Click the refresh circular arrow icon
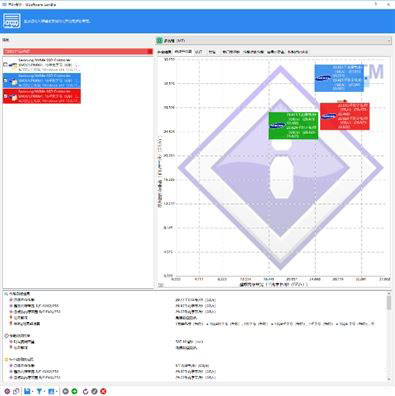 click(x=85, y=391)
